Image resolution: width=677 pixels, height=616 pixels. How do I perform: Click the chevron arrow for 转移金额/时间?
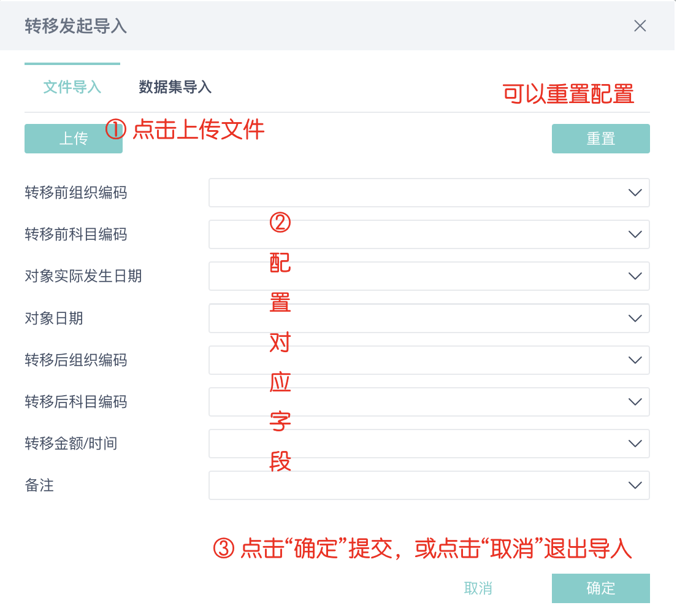[x=635, y=444]
